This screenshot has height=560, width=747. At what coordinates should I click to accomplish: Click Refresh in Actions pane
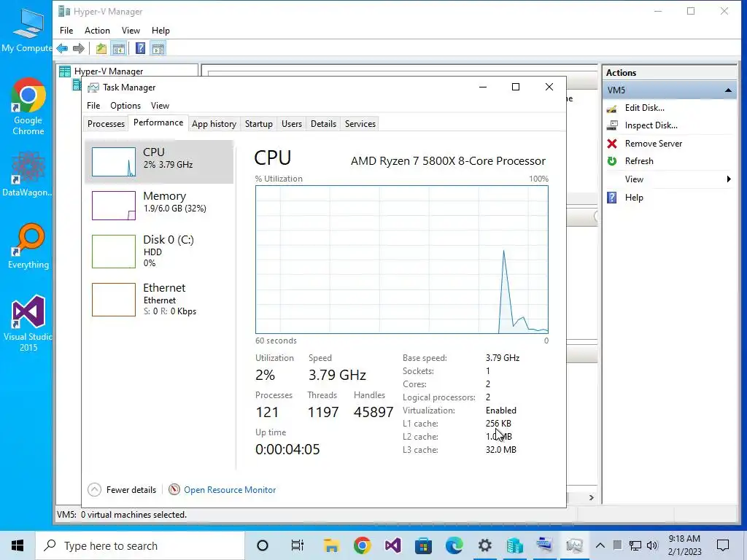click(x=639, y=161)
